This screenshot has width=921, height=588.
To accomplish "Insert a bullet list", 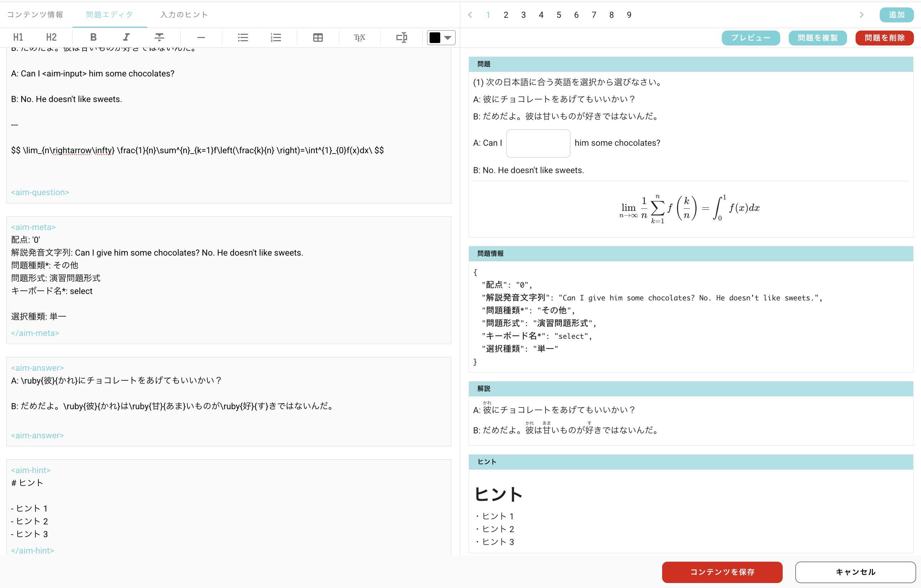I will 243,37.
